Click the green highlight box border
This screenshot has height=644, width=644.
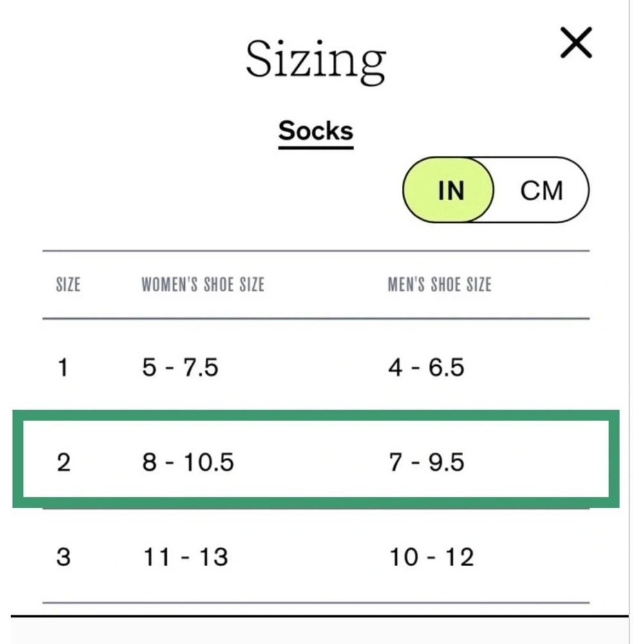pyautogui.click(x=316, y=415)
